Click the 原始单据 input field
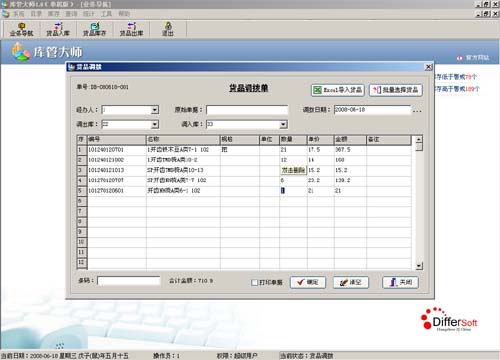Screen dimensions: 500x360 point(247,110)
